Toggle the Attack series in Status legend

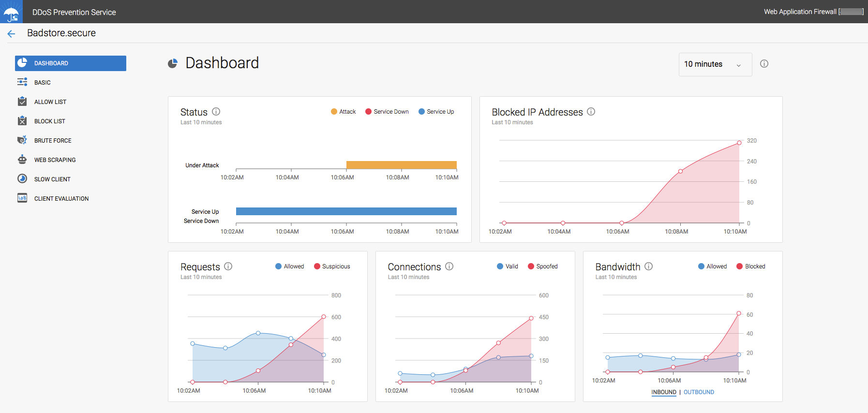(344, 112)
